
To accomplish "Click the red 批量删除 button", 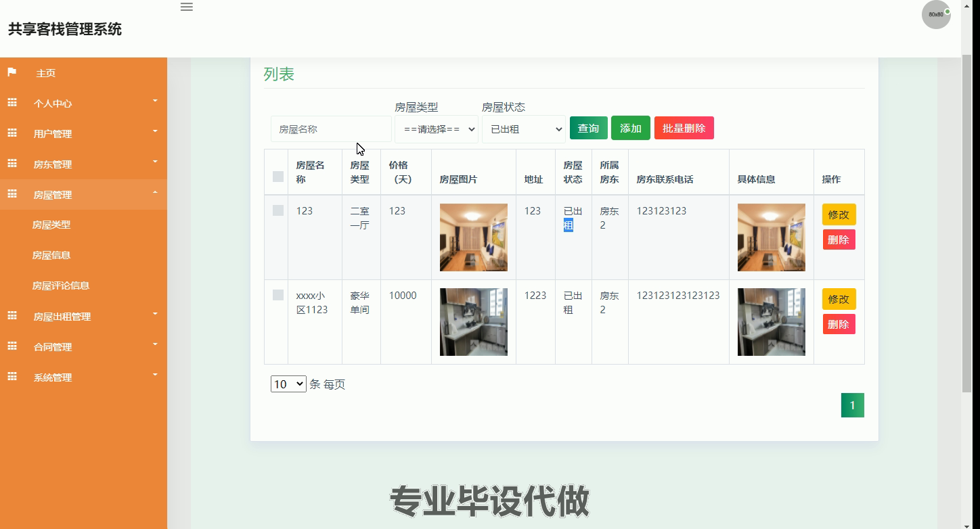I will [x=684, y=128].
